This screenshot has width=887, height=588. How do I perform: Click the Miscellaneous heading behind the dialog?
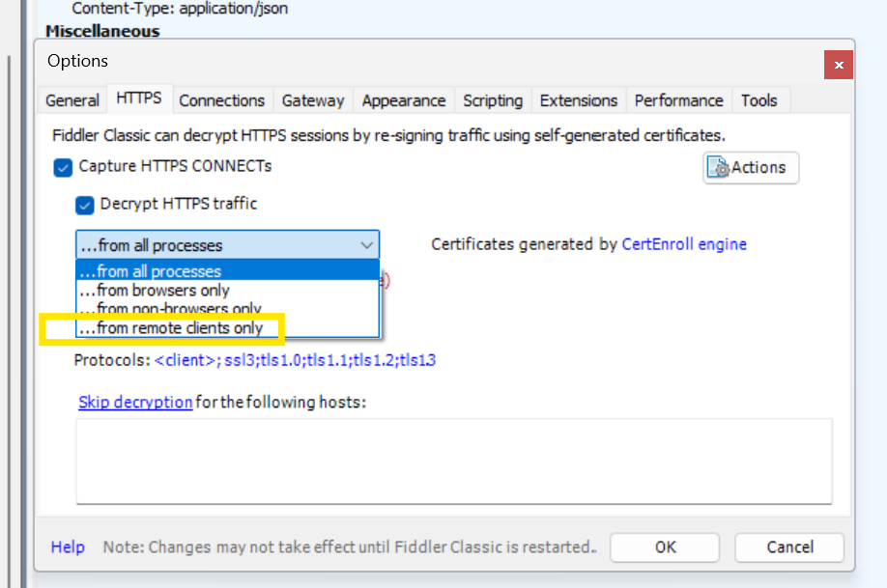(102, 31)
